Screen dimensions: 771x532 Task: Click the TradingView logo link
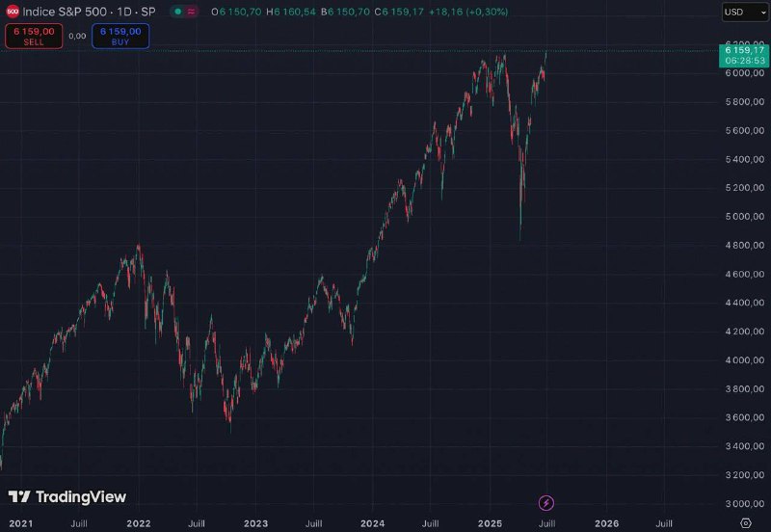(67, 497)
